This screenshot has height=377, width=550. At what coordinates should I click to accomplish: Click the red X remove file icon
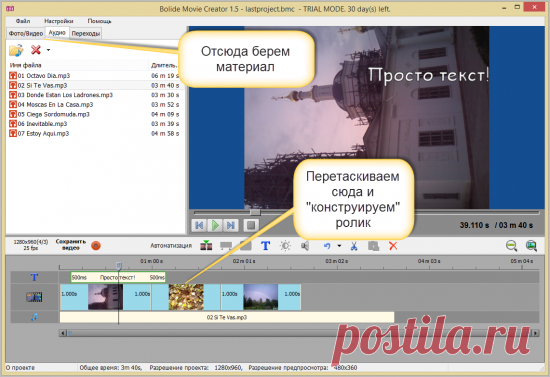coord(36,50)
